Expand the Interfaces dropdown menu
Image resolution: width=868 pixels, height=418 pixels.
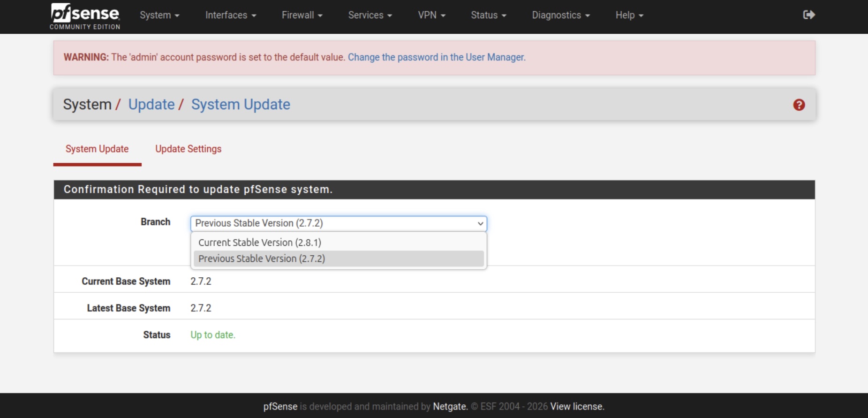point(230,15)
